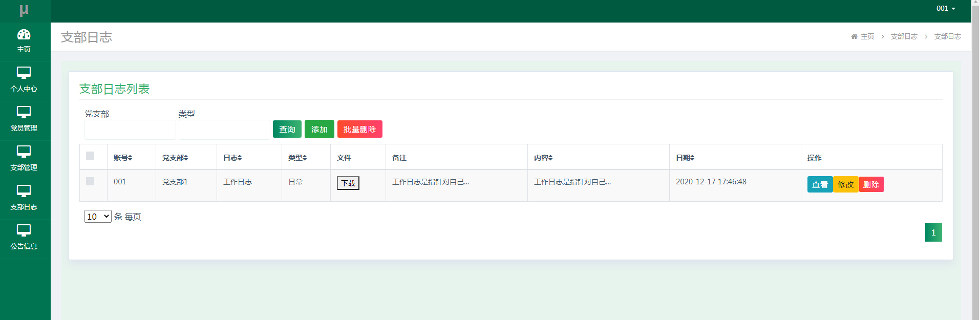Image resolution: width=980 pixels, height=320 pixels.
Task: Go to pagination page 1
Action: click(933, 232)
